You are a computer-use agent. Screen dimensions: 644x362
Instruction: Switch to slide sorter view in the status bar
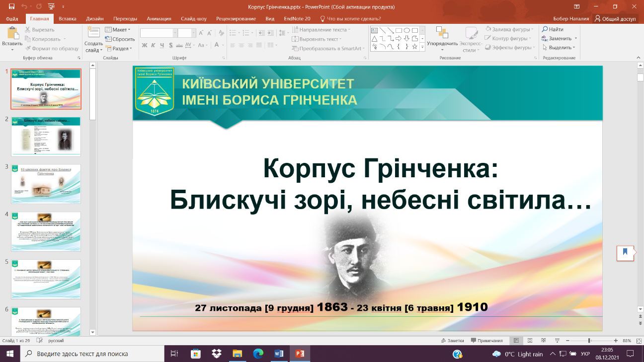(x=529, y=341)
